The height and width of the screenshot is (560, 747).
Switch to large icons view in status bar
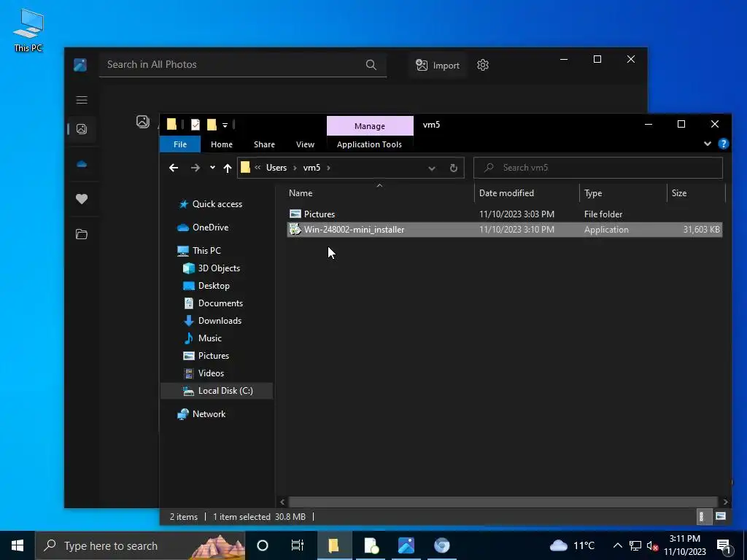720,516
